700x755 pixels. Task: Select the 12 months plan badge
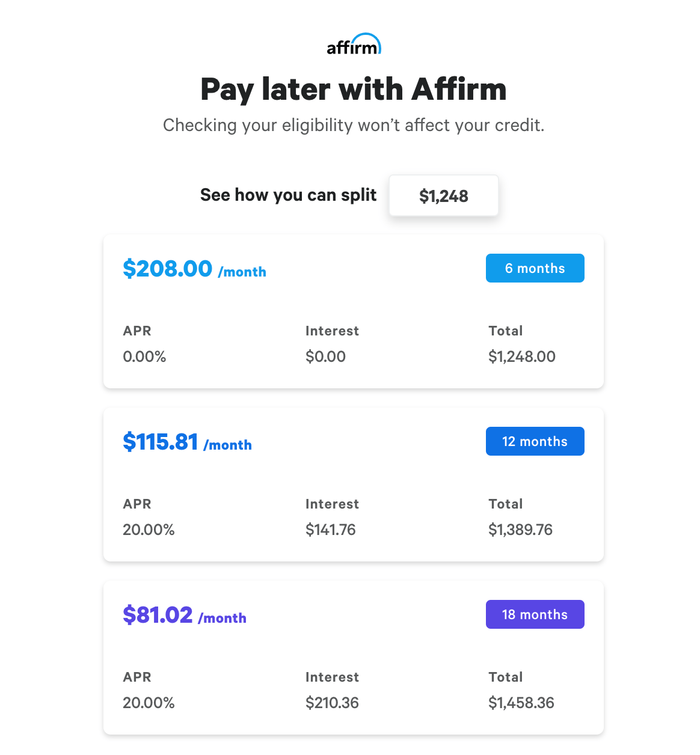pyautogui.click(x=535, y=441)
